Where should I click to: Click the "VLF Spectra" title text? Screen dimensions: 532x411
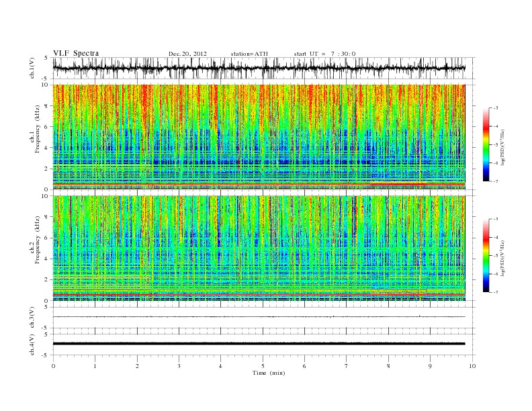pos(76,53)
